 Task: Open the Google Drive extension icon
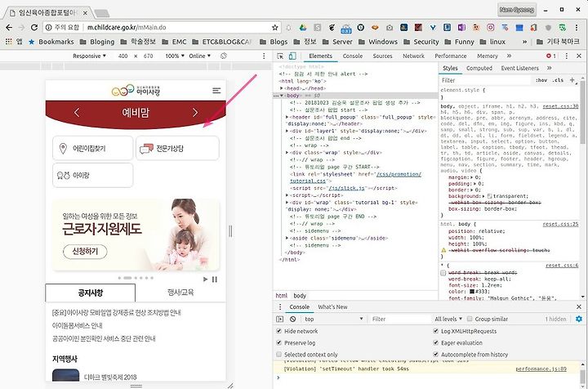click(303, 28)
